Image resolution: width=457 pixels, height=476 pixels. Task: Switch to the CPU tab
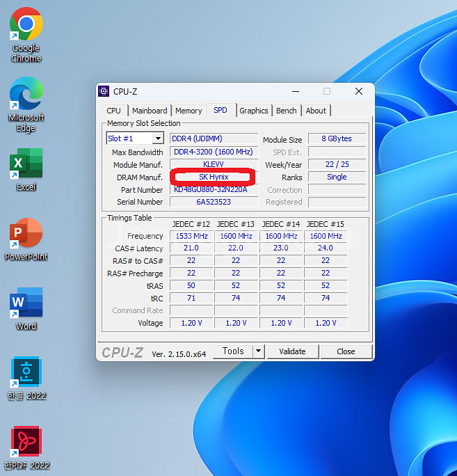113,111
